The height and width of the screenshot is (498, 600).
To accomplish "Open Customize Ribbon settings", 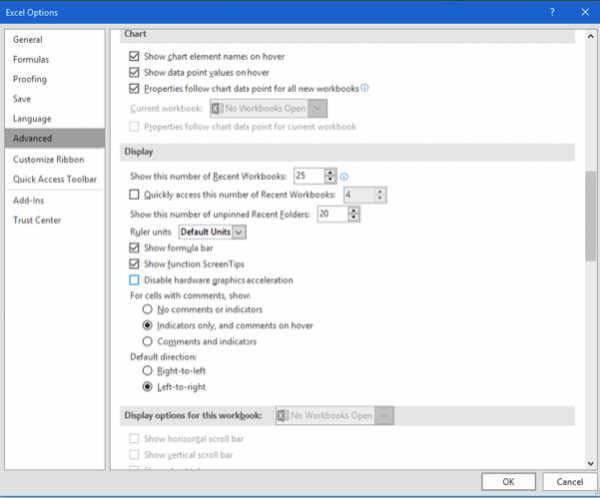I will [x=55, y=159].
